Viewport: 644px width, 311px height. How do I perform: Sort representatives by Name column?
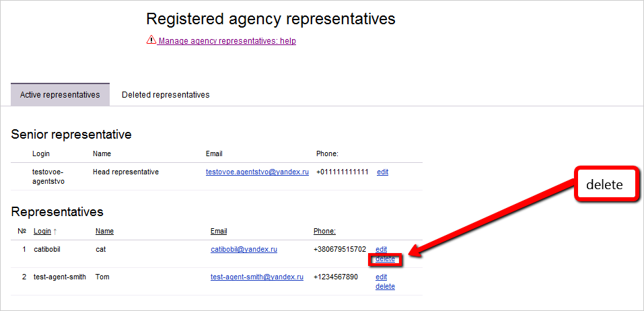click(x=104, y=232)
